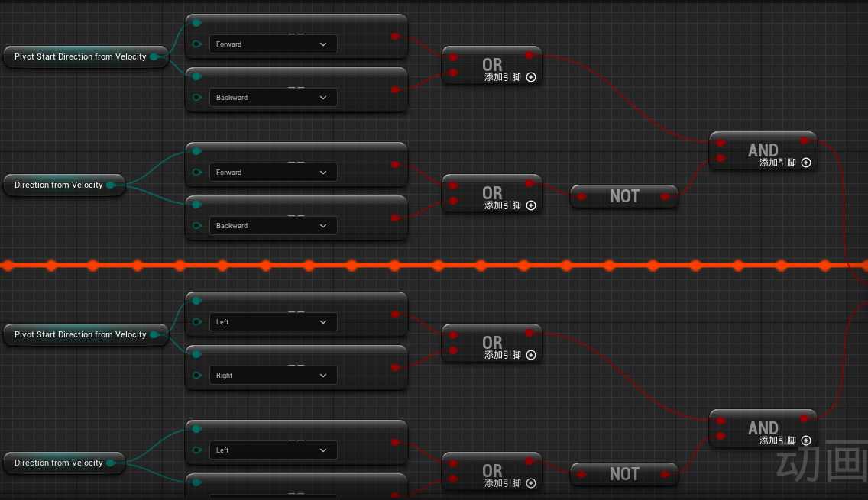Select Direction from Velocity node wired to Left
This screenshot has height=500, width=868.
pos(64,463)
